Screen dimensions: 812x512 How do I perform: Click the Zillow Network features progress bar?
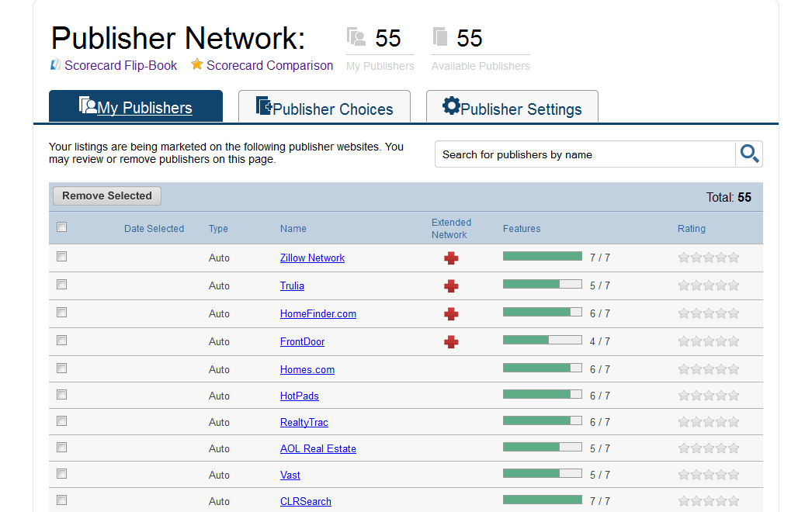point(542,256)
